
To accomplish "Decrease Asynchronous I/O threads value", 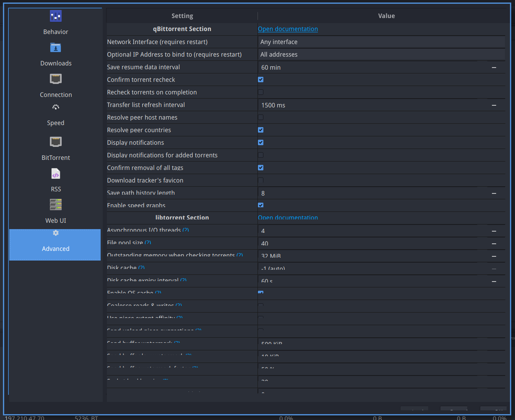I will click(494, 231).
